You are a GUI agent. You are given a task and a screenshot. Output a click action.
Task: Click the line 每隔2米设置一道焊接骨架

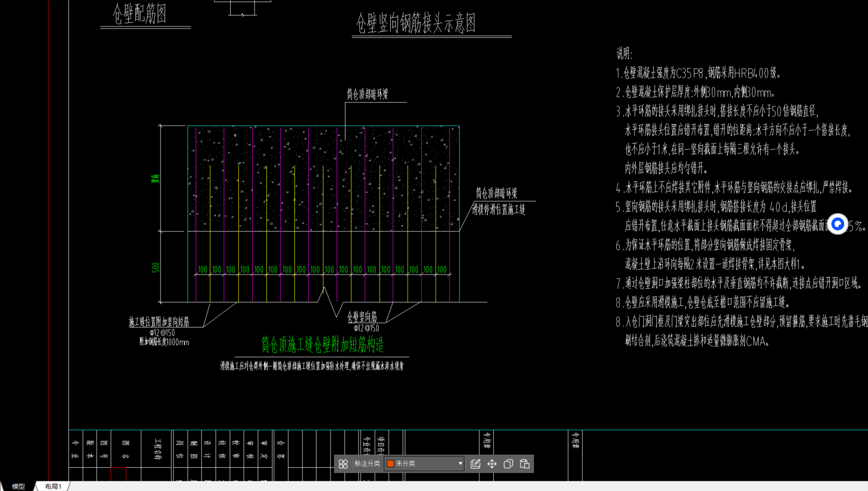pos(715,264)
